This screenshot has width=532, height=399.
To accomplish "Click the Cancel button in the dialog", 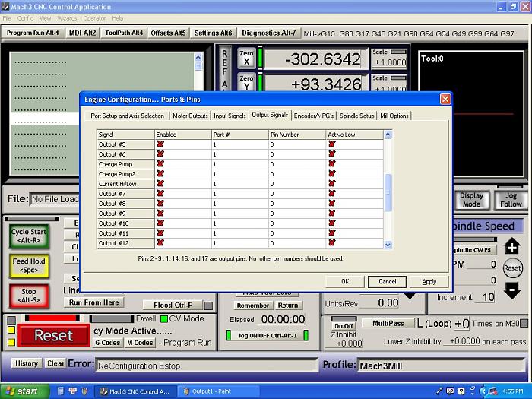I will pos(387,281).
